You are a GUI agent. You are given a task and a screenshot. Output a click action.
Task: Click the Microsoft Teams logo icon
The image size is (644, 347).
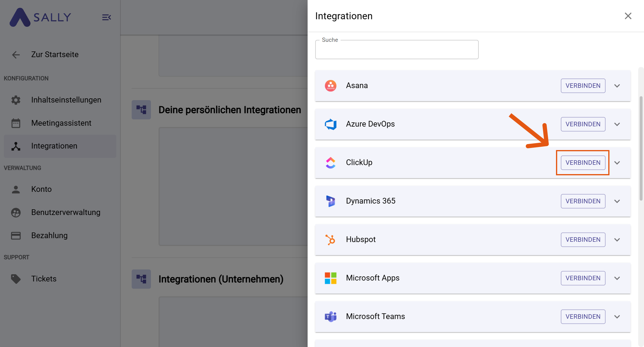click(331, 317)
